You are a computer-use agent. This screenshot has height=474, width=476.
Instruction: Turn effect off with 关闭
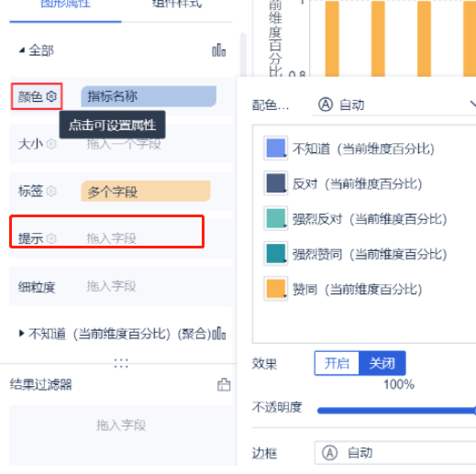point(382,363)
